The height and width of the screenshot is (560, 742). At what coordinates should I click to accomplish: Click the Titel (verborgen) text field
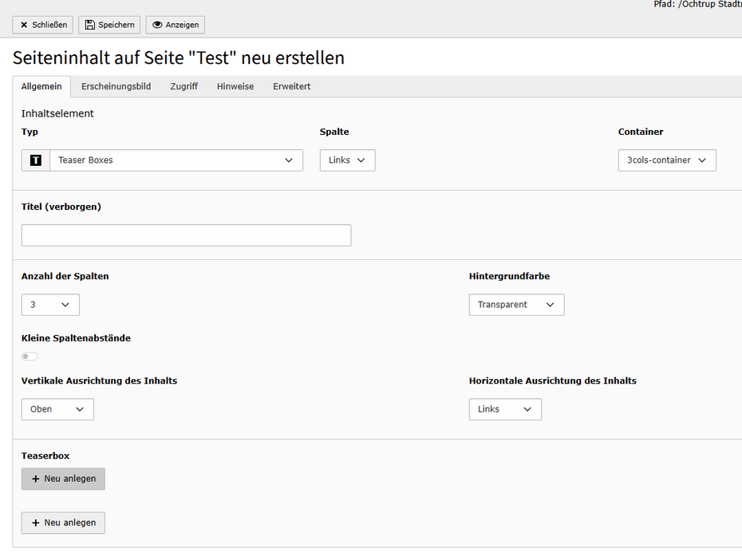tap(186, 235)
